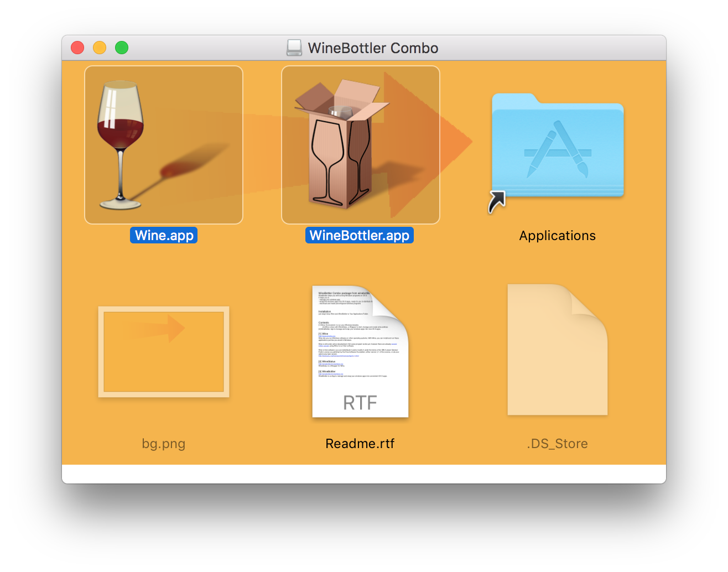The height and width of the screenshot is (572, 728).
Task: Click the 'Wine.app' file name label
Action: click(164, 235)
